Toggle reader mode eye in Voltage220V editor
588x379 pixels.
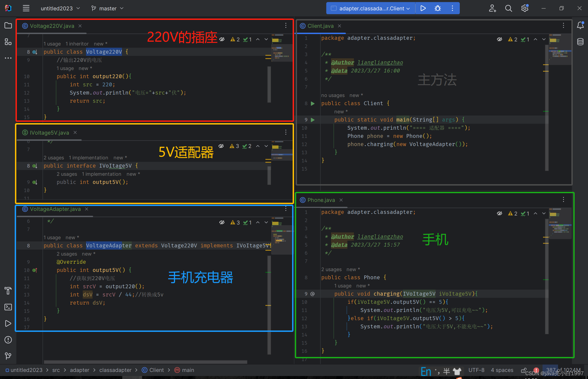(222, 39)
